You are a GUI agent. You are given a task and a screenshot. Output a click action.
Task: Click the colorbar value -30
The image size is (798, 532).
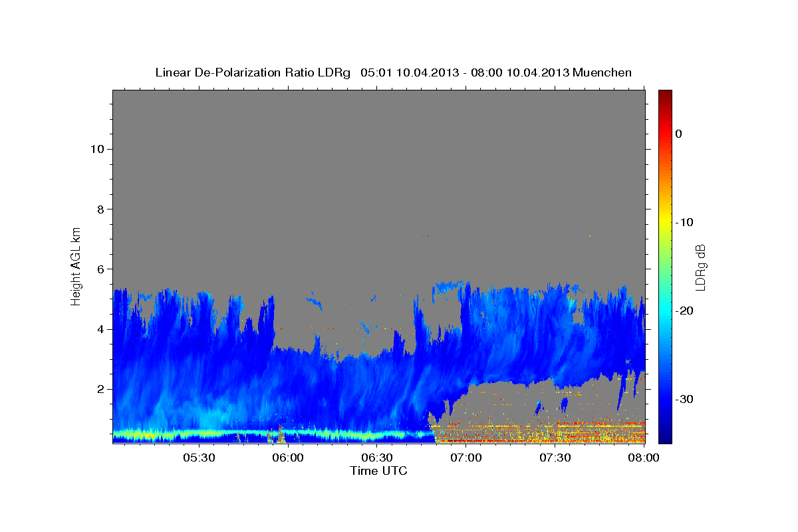[x=685, y=399]
